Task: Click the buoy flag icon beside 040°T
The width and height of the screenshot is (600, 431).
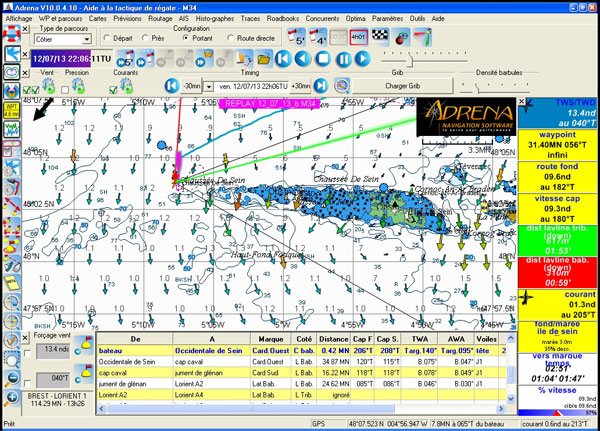Action: [x=83, y=374]
